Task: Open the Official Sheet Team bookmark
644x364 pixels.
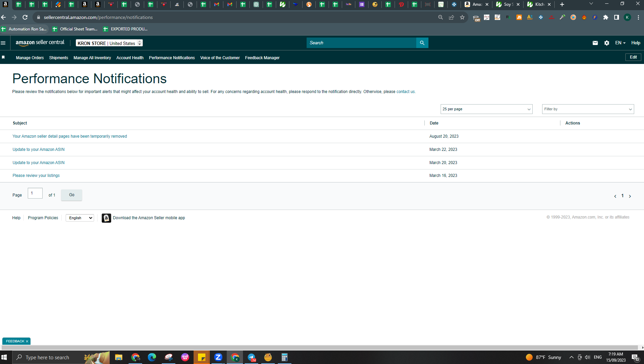Action: 75,29
